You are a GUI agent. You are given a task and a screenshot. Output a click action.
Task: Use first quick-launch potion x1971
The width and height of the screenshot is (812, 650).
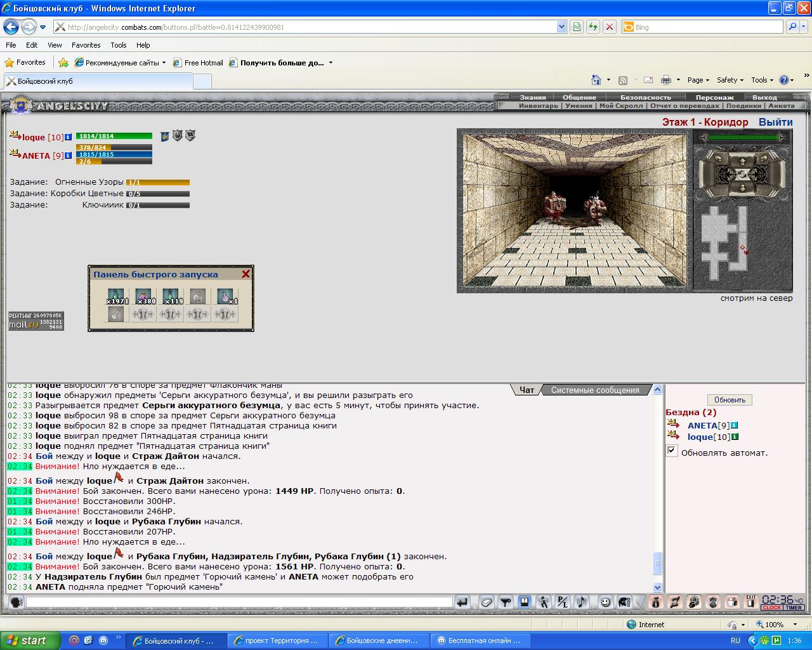pyautogui.click(x=116, y=296)
